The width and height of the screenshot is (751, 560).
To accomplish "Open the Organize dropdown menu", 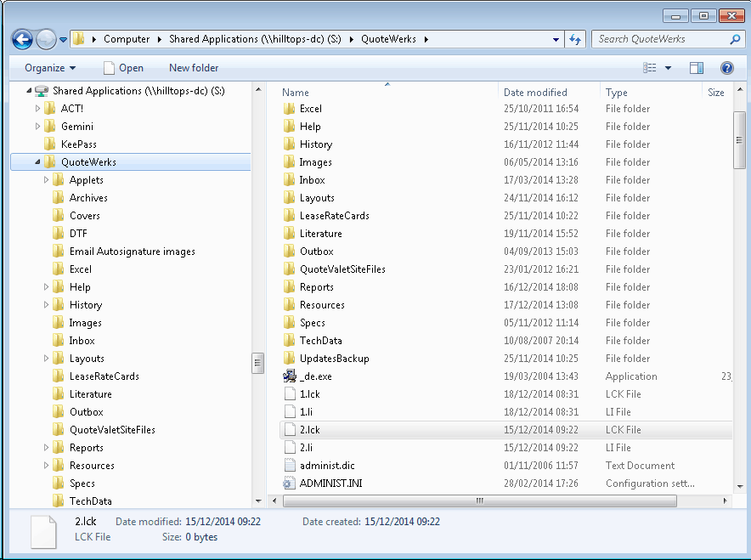I will point(48,68).
